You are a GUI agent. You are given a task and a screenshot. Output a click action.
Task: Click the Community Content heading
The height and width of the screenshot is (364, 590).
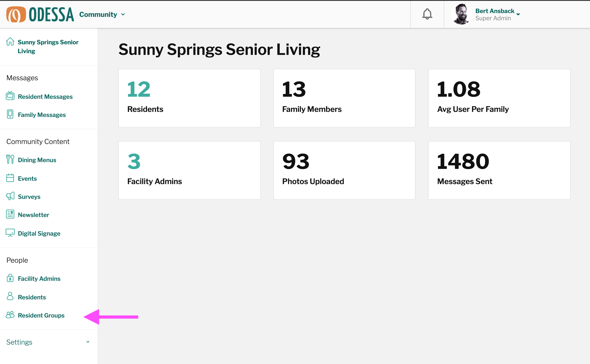coord(38,141)
